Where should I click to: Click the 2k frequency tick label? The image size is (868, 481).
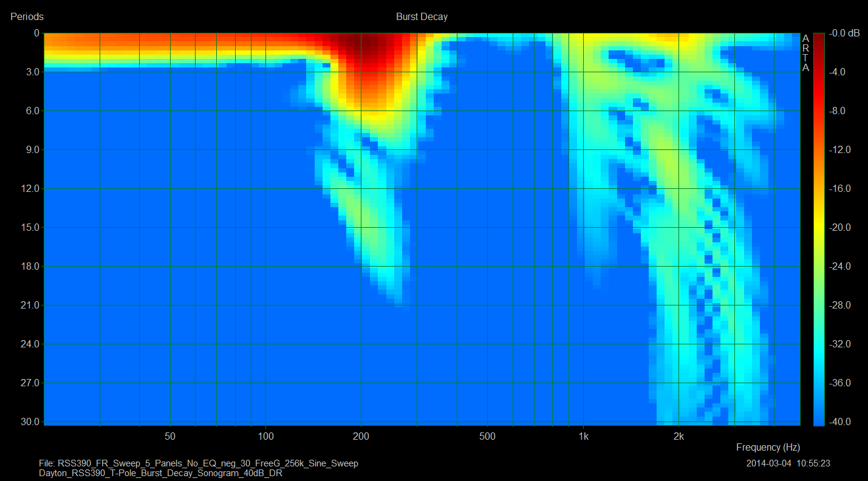pos(678,436)
